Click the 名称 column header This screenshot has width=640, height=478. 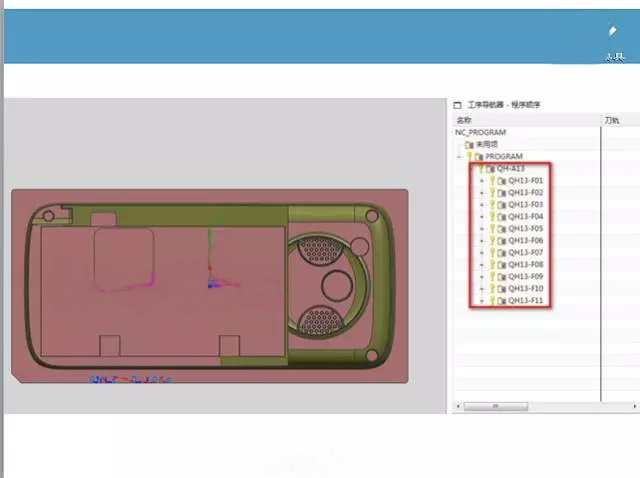464,120
